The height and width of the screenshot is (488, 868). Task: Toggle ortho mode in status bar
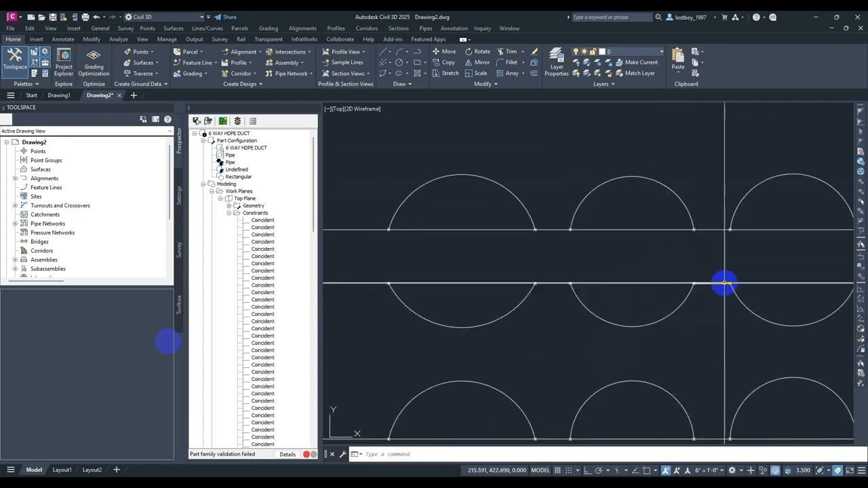pos(588,470)
